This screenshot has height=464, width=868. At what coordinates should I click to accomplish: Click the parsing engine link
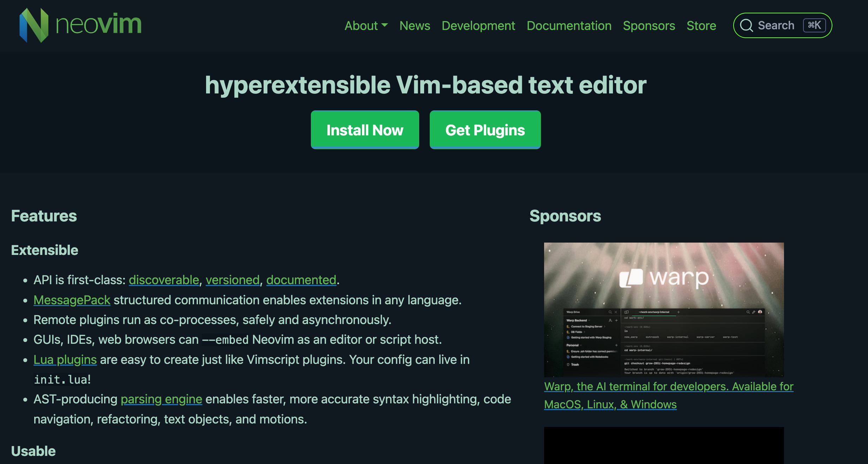[x=161, y=399]
